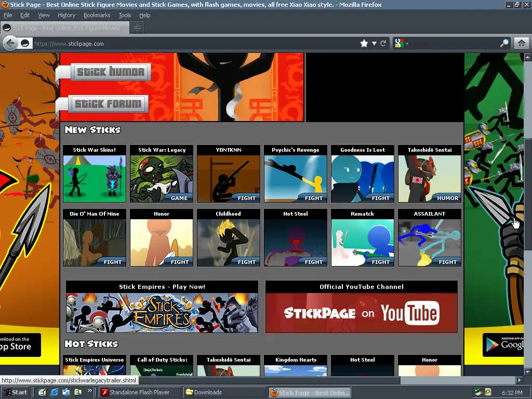
Task: Click the vertical scrollbar down arrow
Action: [x=528, y=372]
